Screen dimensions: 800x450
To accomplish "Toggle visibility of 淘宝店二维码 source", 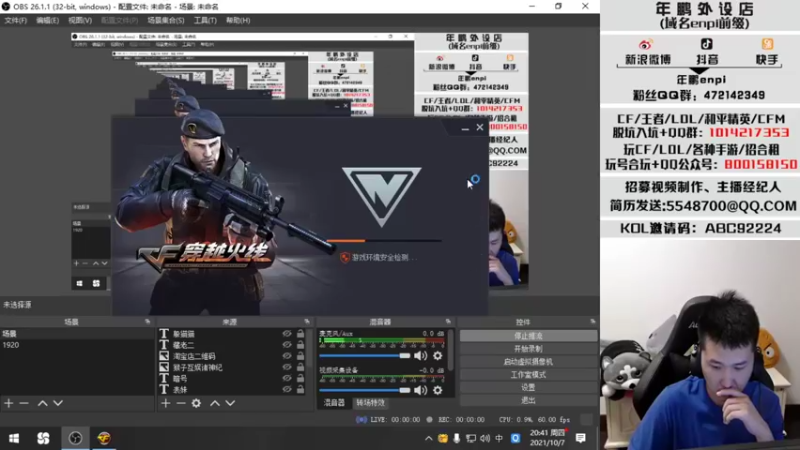I will click(287, 356).
